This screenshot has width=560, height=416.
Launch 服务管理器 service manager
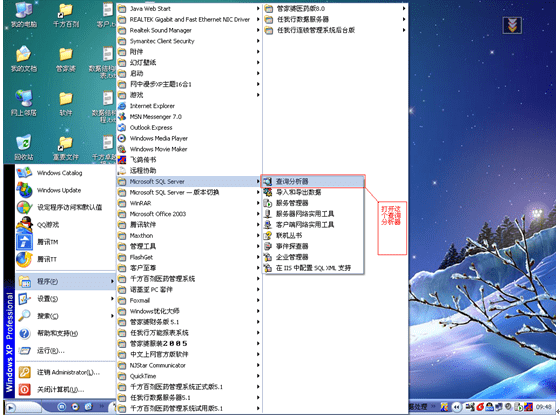(313, 203)
